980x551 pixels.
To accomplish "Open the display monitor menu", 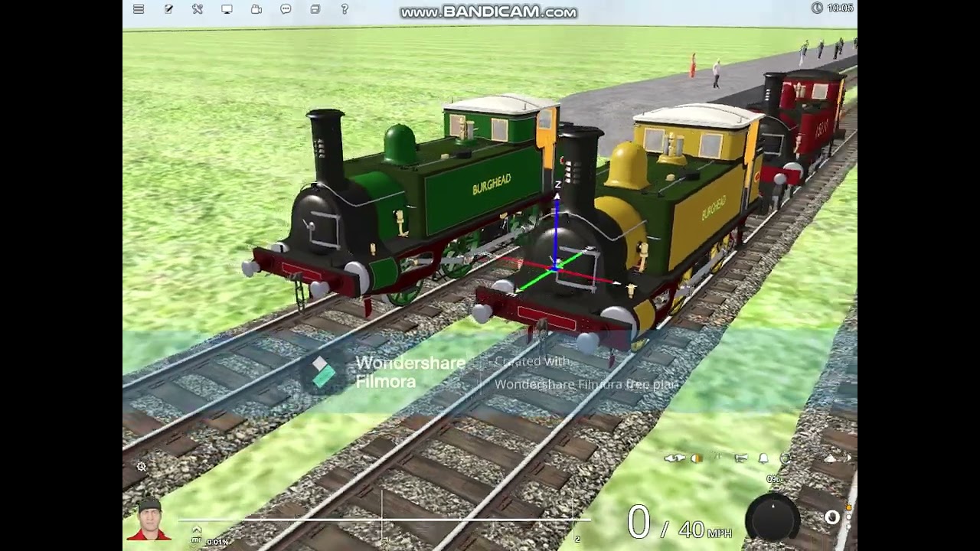I will [227, 9].
